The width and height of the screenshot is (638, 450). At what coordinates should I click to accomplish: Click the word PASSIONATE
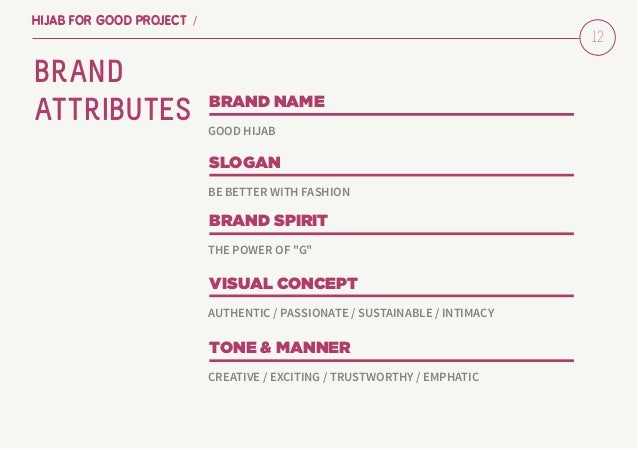(314, 313)
